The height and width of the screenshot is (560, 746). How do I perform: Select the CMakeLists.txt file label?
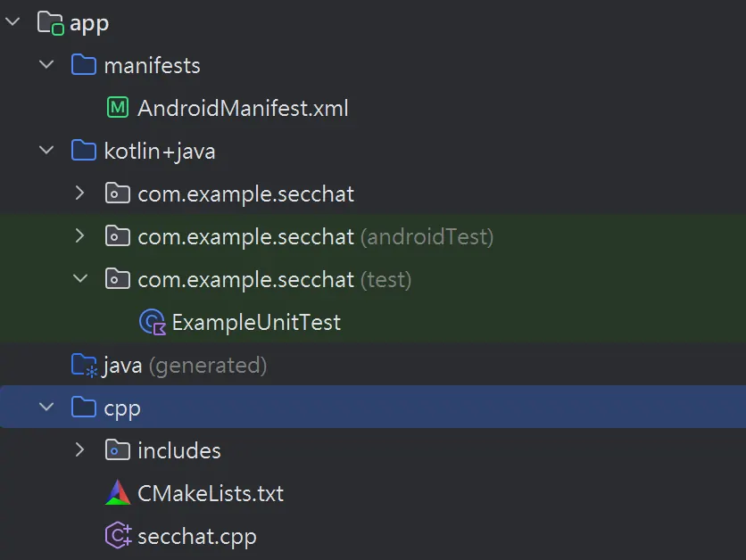[x=211, y=493]
